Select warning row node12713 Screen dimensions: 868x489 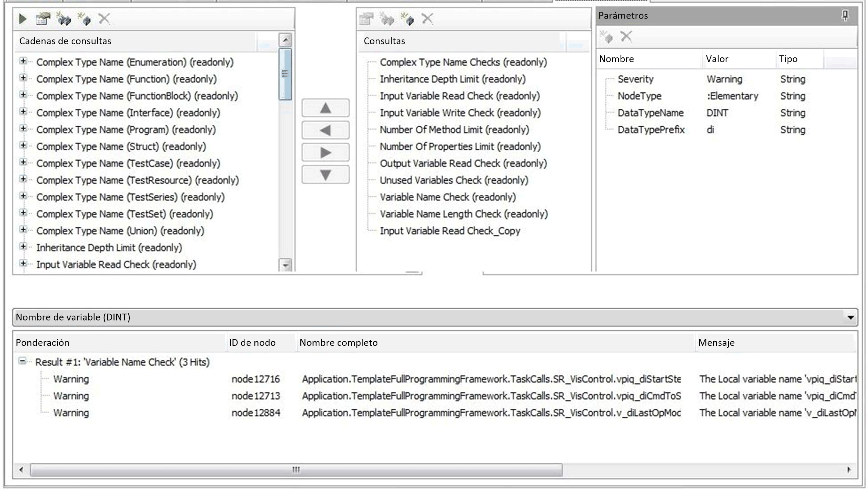pyautogui.click(x=435, y=396)
